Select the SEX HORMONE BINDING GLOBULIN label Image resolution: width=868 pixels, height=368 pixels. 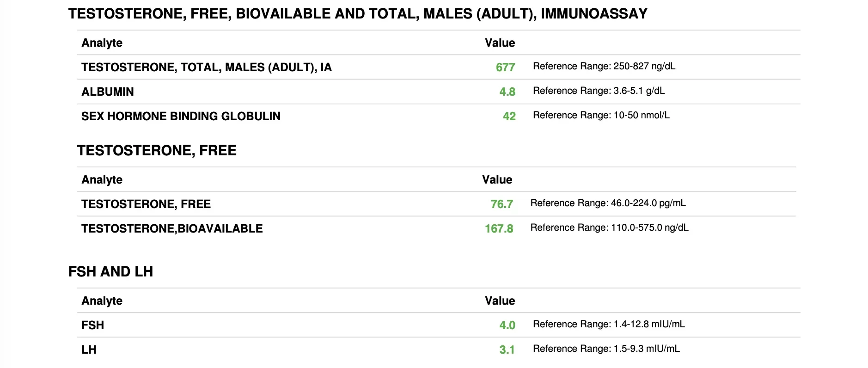181,117
